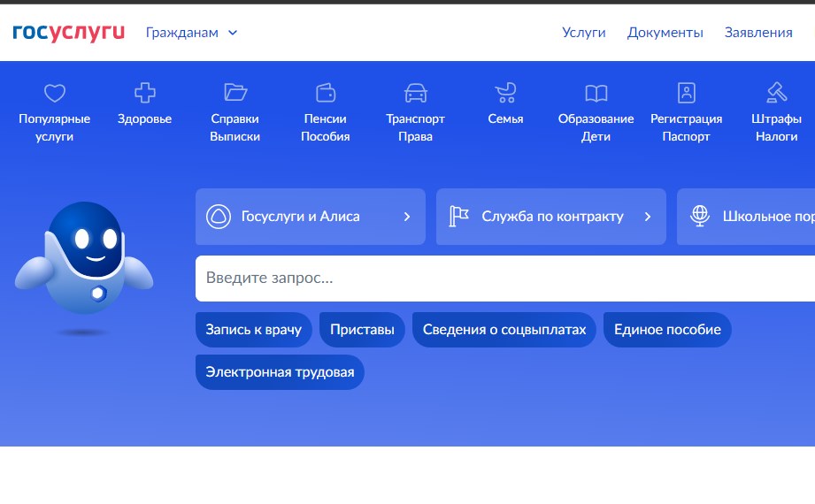Go to Документы in the header
815x504 pixels.
click(x=665, y=32)
